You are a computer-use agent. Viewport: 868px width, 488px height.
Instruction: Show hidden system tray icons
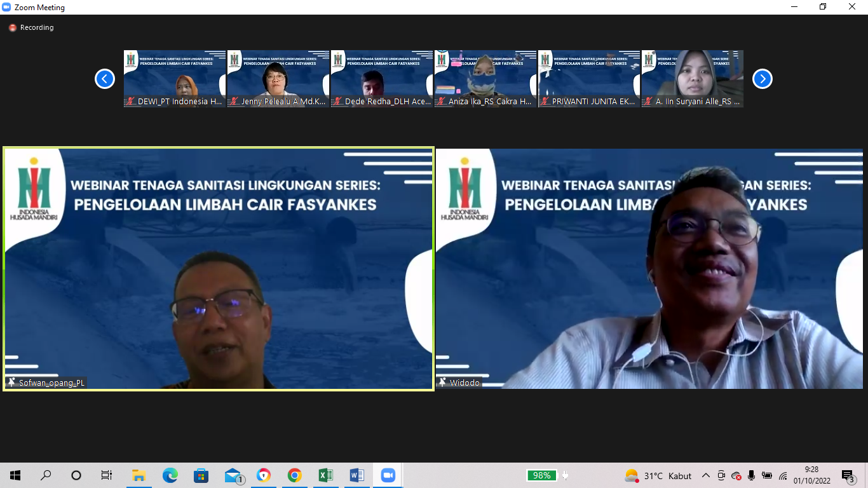coord(706,475)
